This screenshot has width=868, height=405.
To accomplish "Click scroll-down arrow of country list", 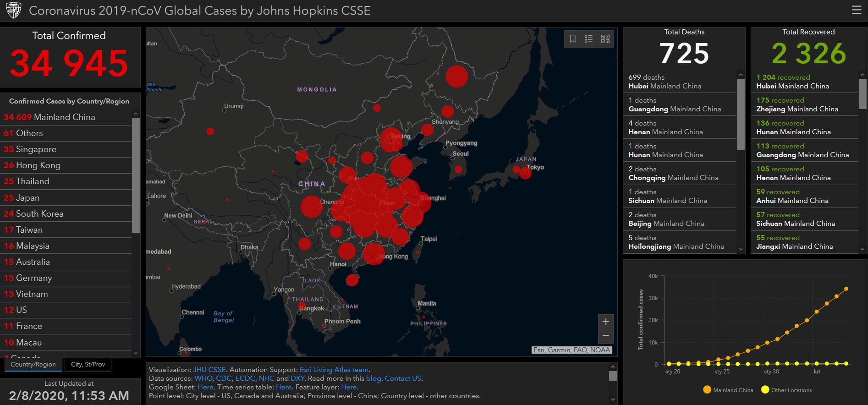I will [136, 353].
